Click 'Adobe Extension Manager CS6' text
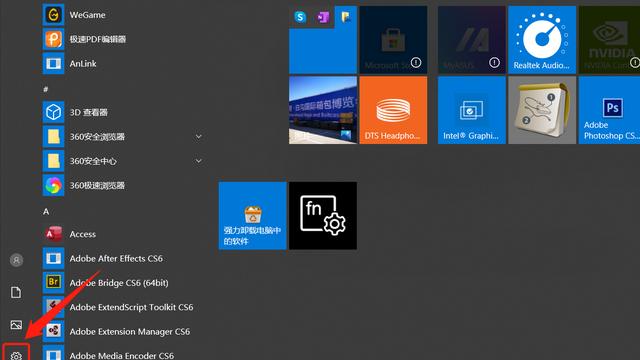This screenshot has height=360, width=640. click(129, 331)
